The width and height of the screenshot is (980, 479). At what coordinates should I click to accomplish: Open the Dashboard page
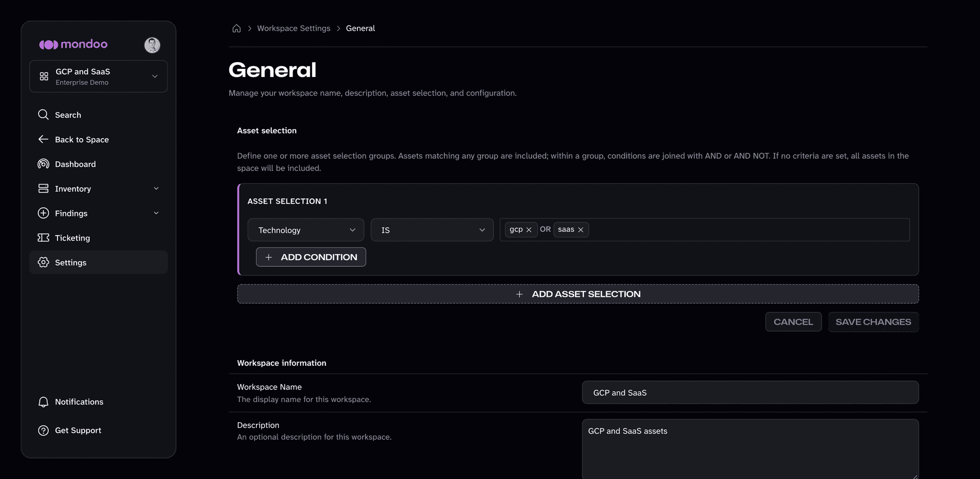[x=99, y=164]
